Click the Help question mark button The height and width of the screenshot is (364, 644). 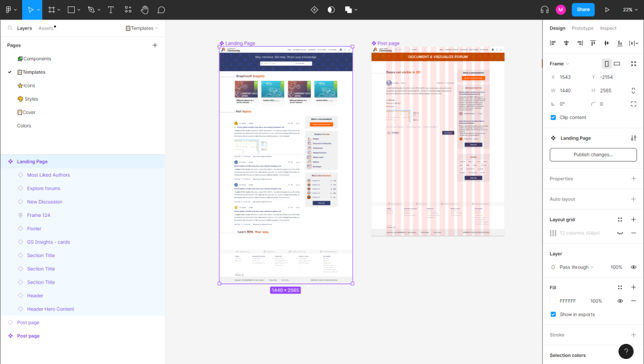[x=626, y=351]
